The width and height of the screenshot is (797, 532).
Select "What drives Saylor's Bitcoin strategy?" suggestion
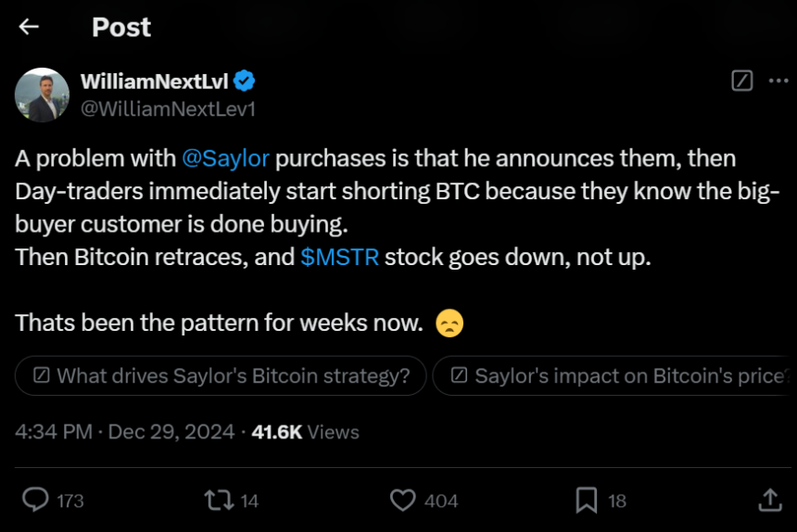pos(221,376)
